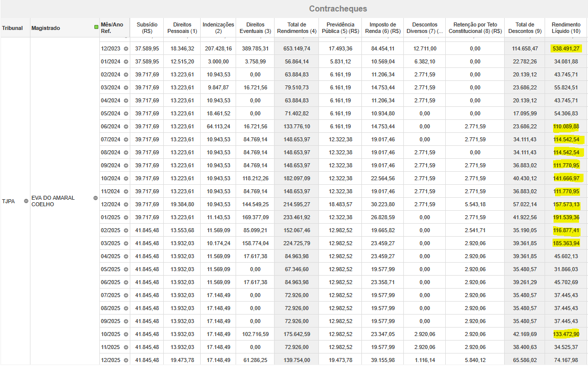Expand the 07/2025 row plus icon
Viewport: 588px width, 366px height.
pyautogui.click(x=126, y=296)
